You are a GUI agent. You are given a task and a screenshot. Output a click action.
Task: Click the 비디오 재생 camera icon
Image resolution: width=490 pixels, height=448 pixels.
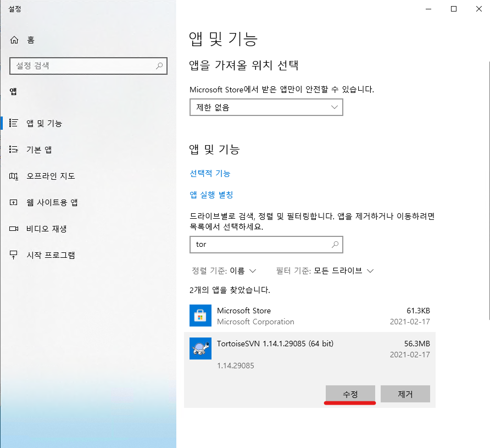click(x=13, y=229)
